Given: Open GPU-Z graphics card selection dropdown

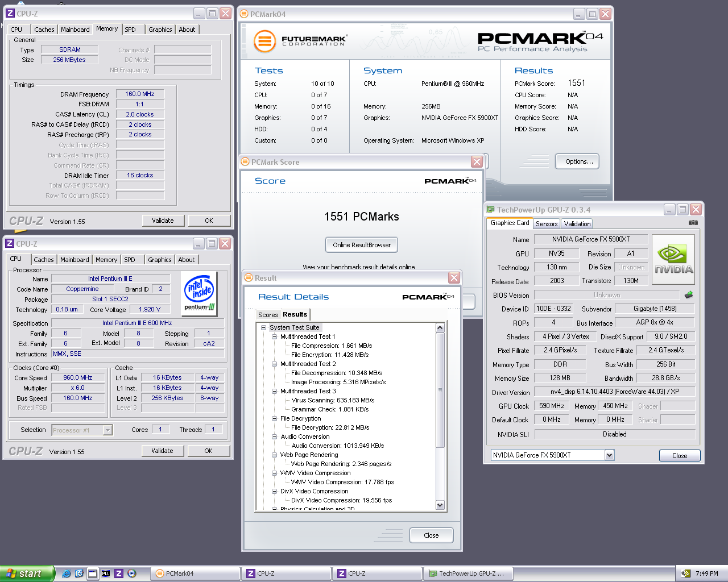Looking at the screenshot, I should [609, 455].
